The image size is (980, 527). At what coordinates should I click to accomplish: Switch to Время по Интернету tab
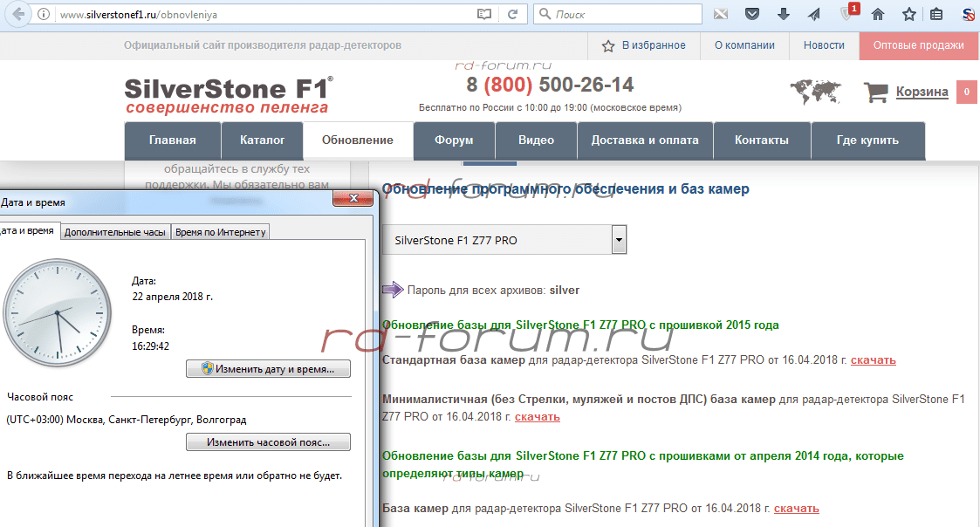coord(221,232)
